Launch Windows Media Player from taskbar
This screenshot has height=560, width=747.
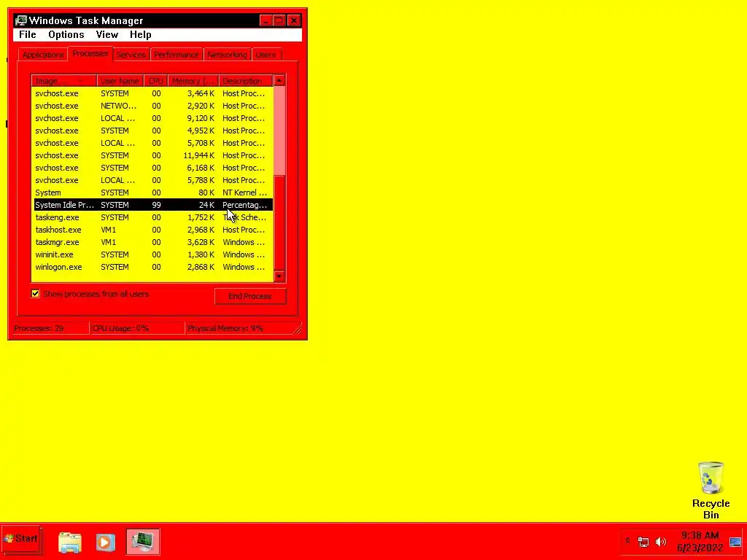[x=105, y=542]
